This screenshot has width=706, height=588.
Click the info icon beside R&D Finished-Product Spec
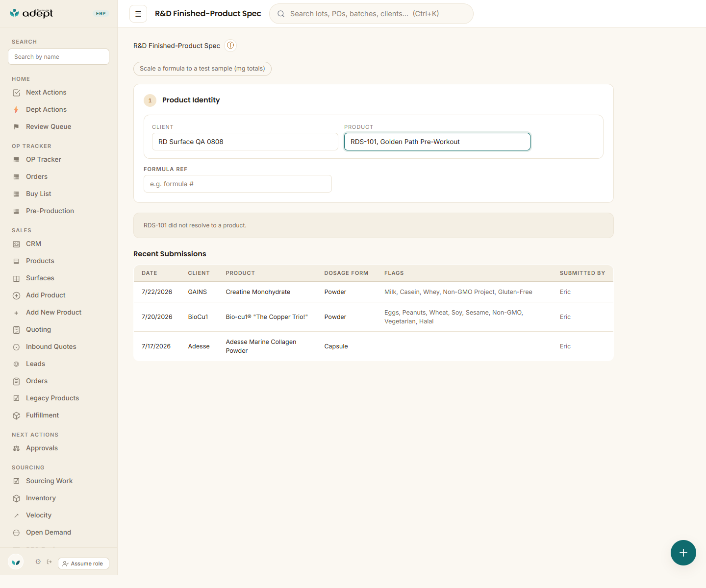coord(230,46)
